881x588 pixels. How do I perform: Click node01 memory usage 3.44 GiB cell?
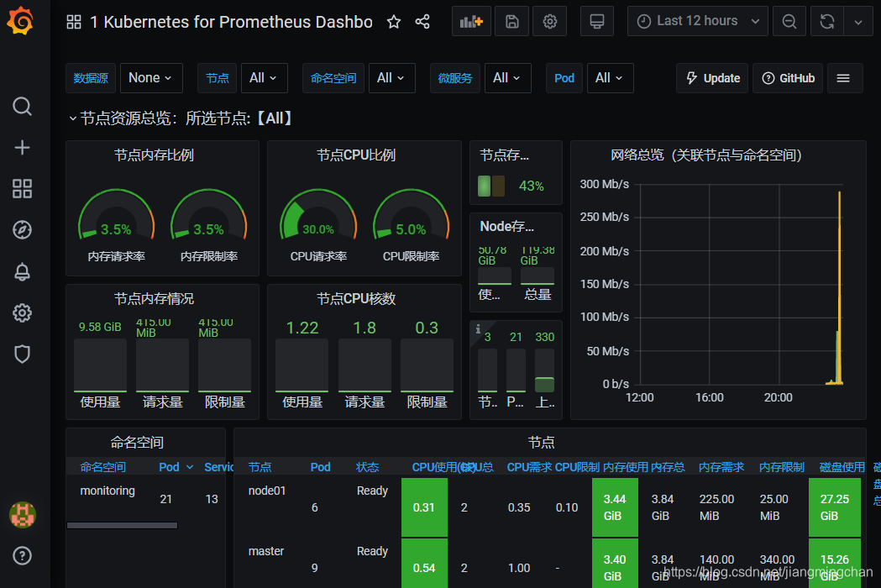pyautogui.click(x=615, y=507)
